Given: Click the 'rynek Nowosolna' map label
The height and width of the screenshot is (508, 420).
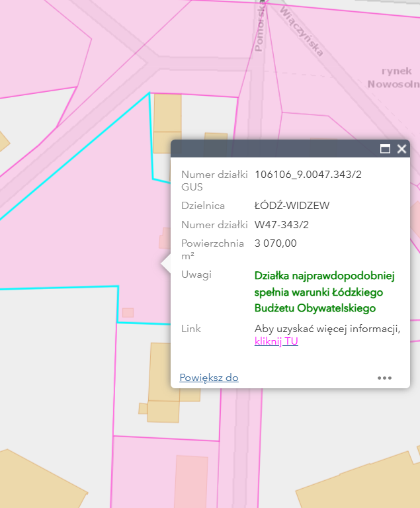Looking at the screenshot, I should pyautogui.click(x=396, y=77).
